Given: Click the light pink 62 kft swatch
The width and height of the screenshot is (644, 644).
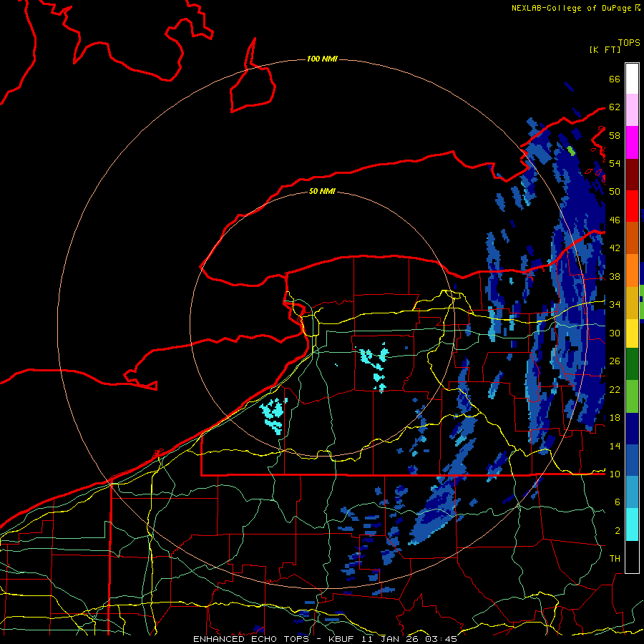Looking at the screenshot, I should click(632, 110).
